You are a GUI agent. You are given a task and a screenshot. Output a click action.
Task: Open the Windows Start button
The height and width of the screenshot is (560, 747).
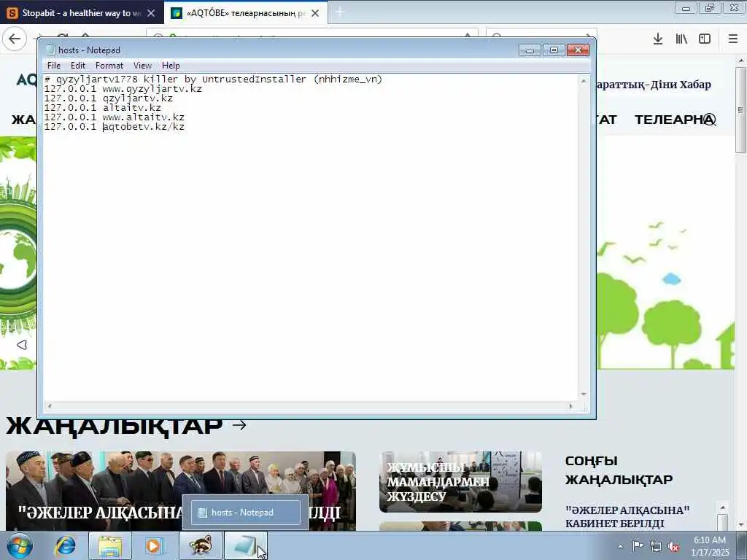point(19,545)
